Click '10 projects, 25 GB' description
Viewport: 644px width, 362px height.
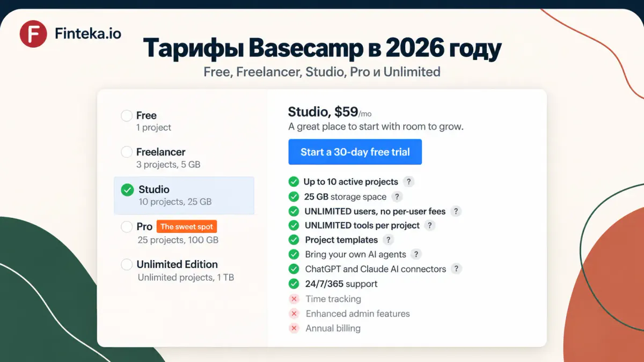pyautogui.click(x=175, y=202)
